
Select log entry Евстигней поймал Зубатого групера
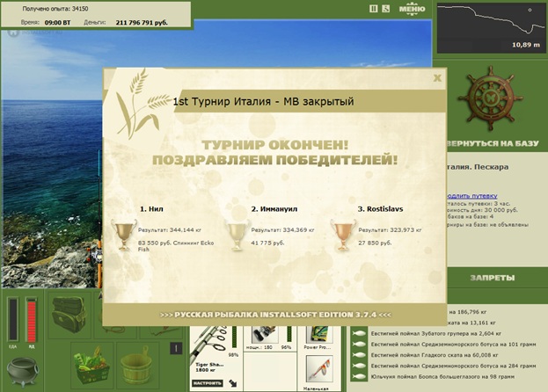pos(436,334)
